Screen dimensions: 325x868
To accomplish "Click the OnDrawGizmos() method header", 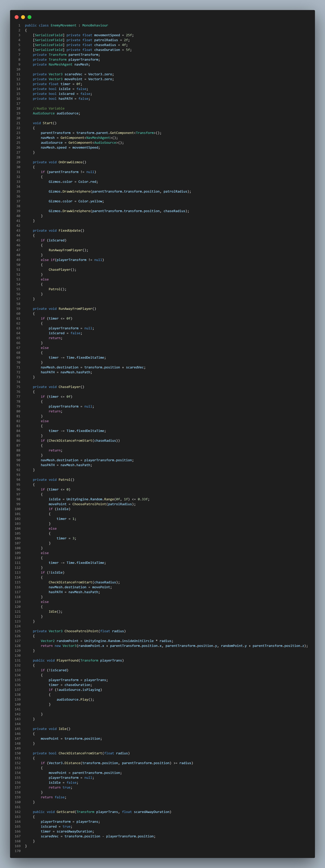I will click(59, 162).
